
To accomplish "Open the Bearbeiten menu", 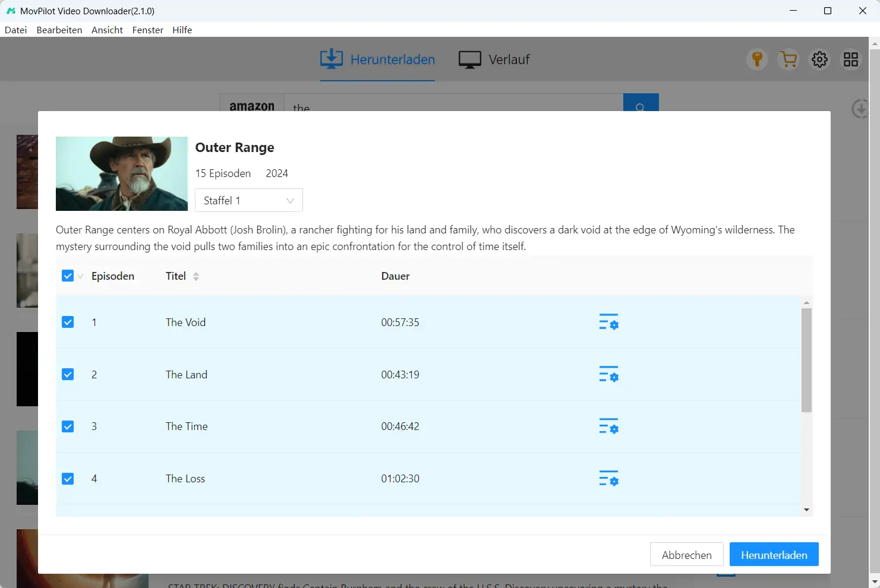I will pyautogui.click(x=59, y=30).
